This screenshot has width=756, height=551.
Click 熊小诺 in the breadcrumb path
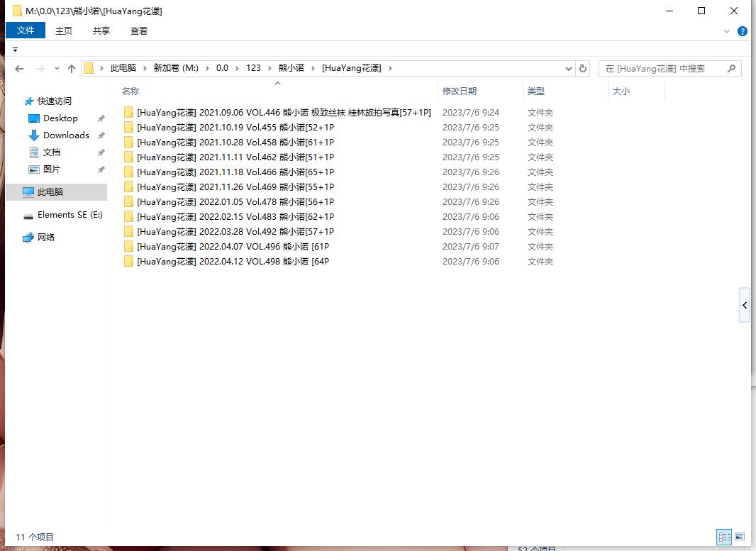coord(291,68)
